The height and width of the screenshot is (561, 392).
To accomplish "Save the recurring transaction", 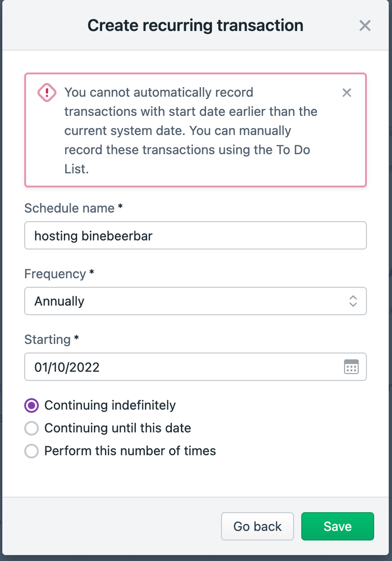I will point(338,527).
